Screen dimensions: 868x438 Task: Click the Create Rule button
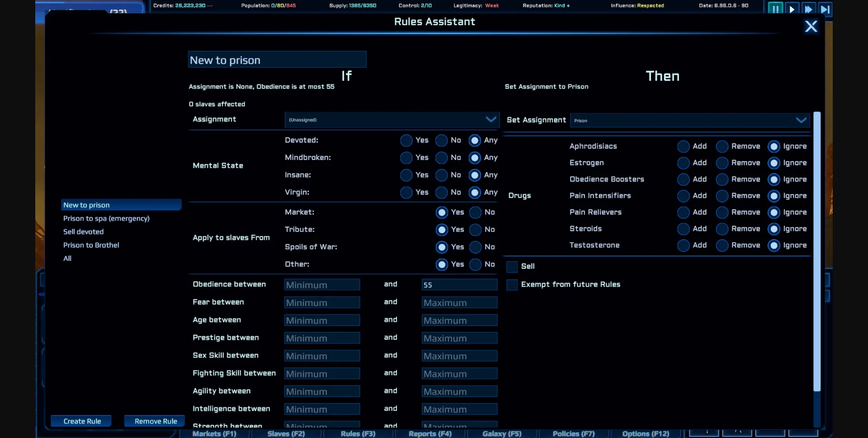pyautogui.click(x=81, y=421)
